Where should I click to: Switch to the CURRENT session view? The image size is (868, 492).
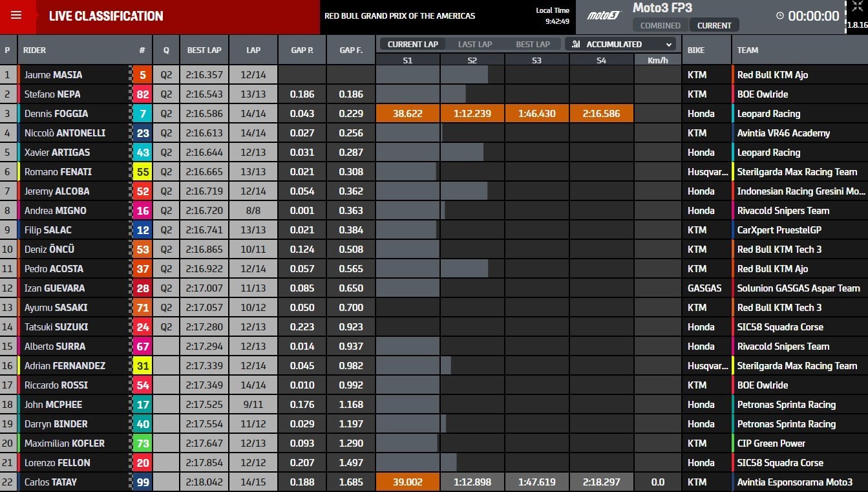point(714,25)
